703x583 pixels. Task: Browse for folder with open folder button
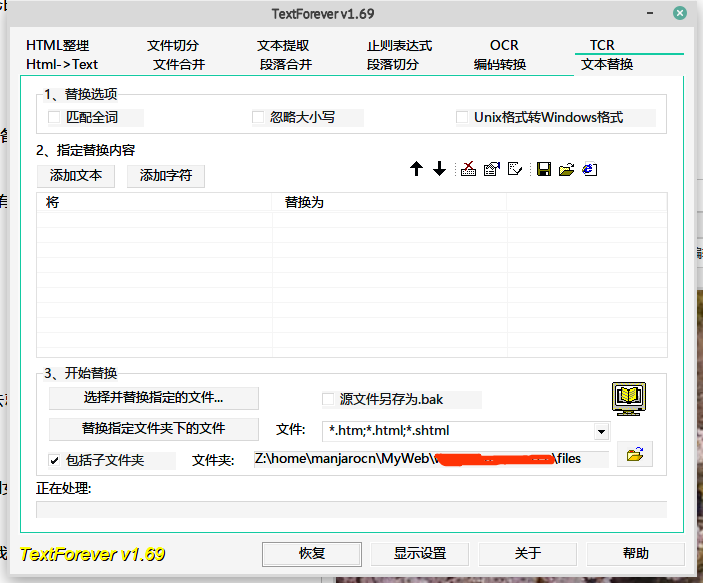(635, 454)
